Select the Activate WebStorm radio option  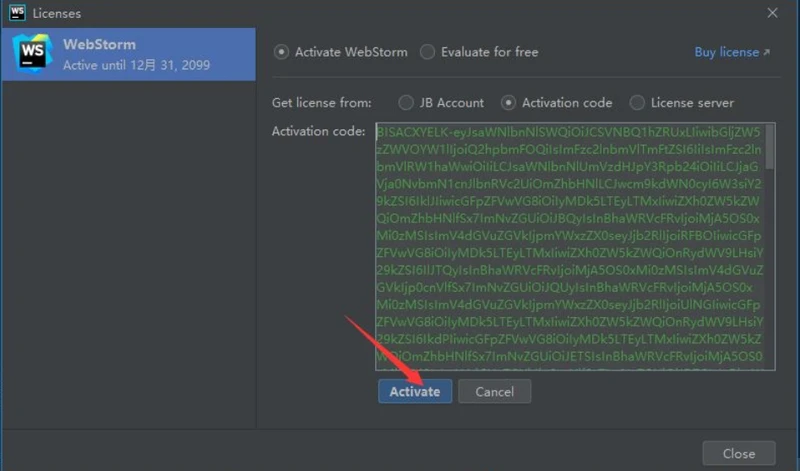[x=281, y=52]
